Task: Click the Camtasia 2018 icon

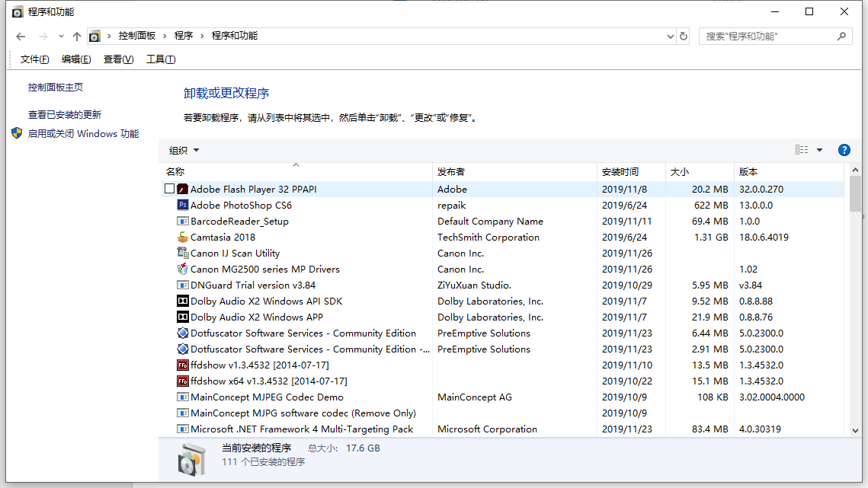Action: pos(183,238)
